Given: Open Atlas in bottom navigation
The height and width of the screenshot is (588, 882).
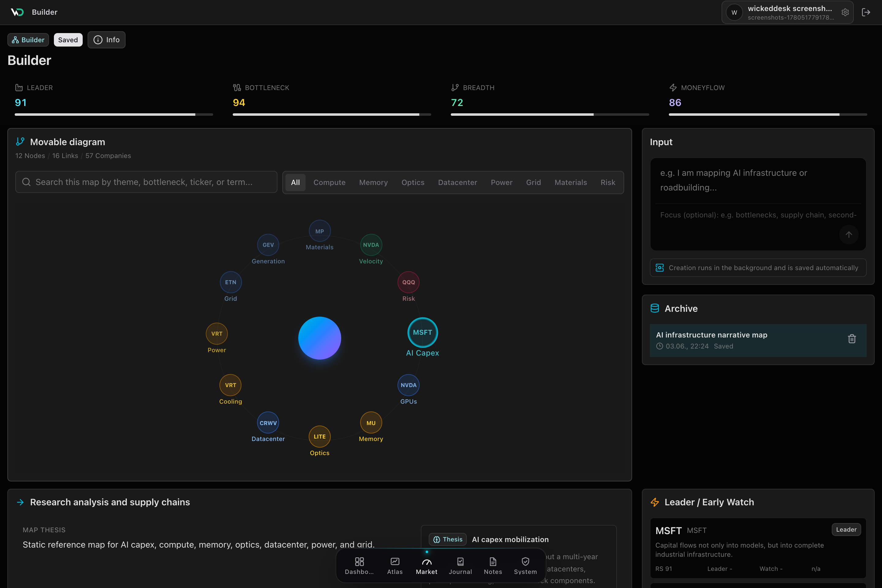Looking at the screenshot, I should pos(395,566).
